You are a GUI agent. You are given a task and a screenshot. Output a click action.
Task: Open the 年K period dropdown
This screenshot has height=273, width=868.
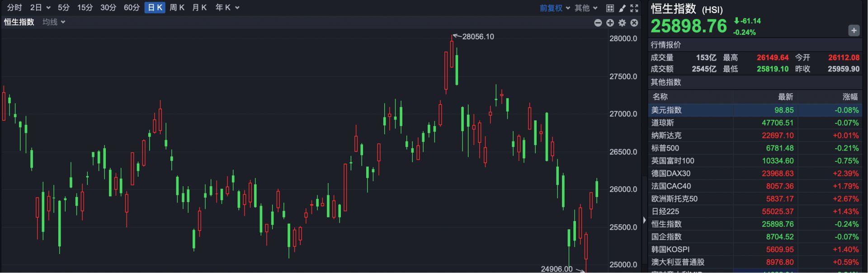click(227, 8)
